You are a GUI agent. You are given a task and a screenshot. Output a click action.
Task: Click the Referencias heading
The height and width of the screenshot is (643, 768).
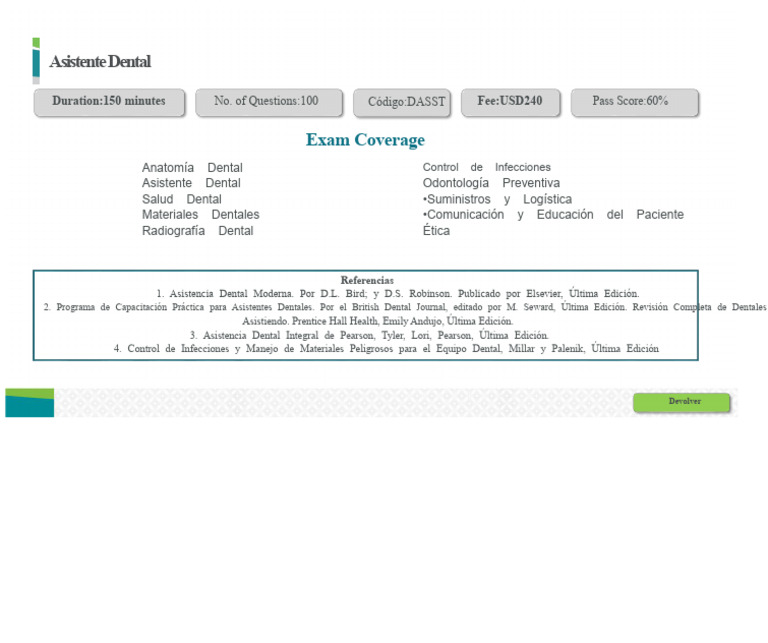coord(367,280)
